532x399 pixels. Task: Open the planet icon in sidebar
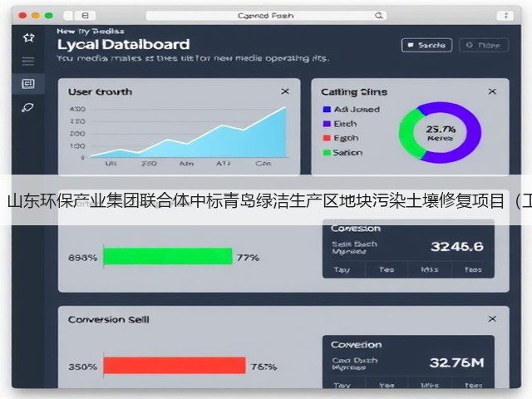click(x=27, y=108)
